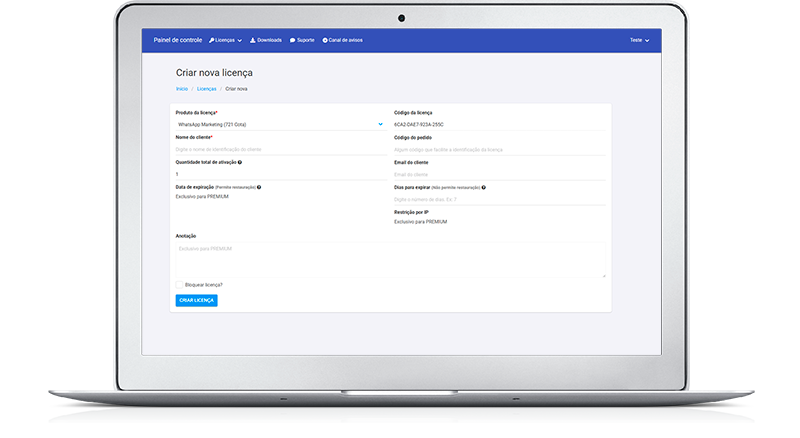Follow the Licenças breadcrumb link
The width and height of the screenshot is (800, 438).
206,89
